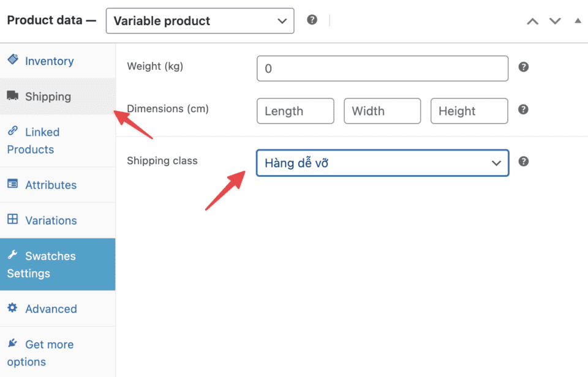The width and height of the screenshot is (588, 377).
Task: Click help icon beside Weight field
Action: point(523,67)
